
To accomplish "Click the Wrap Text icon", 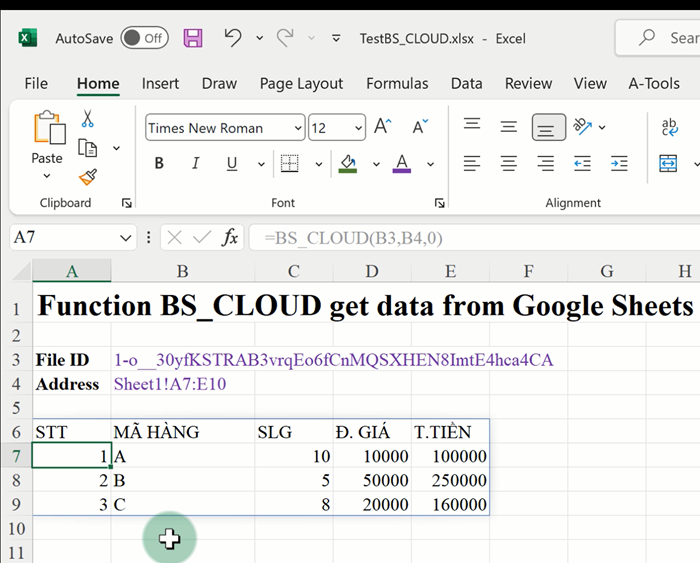I will 669,127.
